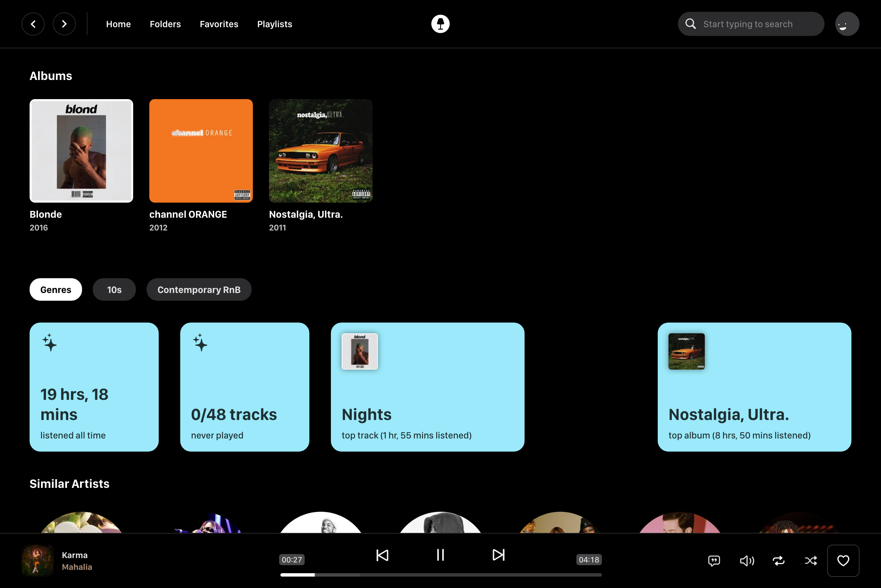Image resolution: width=881 pixels, height=588 pixels.
Task: Skip to the previous track
Action: pos(382,555)
